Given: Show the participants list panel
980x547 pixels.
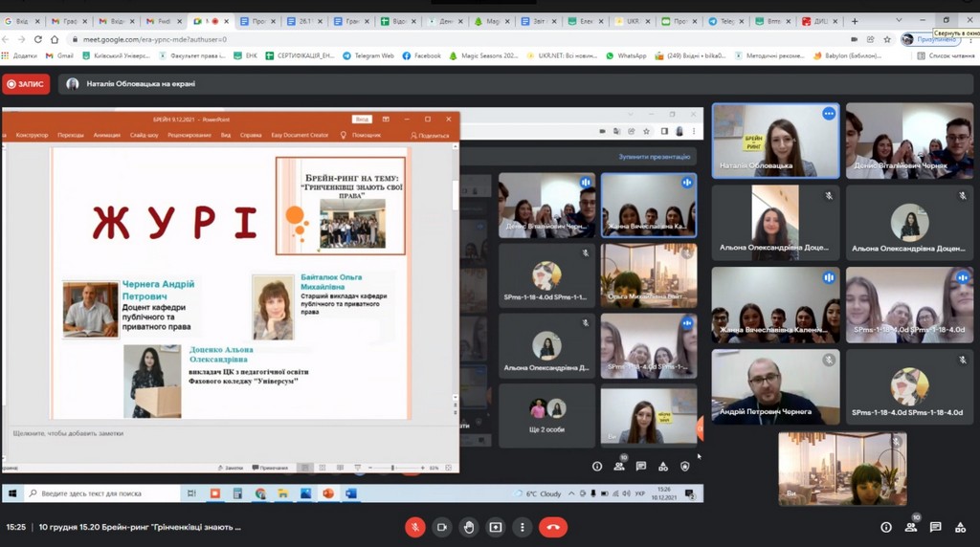Looking at the screenshot, I should point(910,527).
